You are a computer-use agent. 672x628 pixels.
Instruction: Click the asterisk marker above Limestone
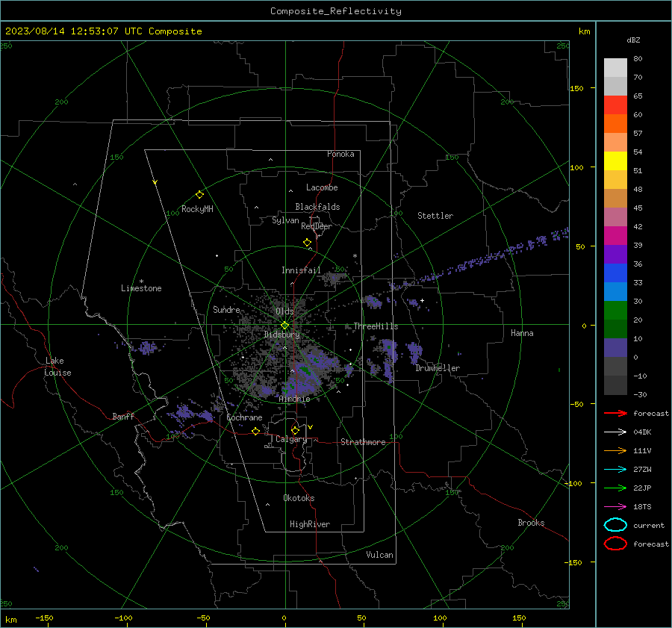coord(141,282)
